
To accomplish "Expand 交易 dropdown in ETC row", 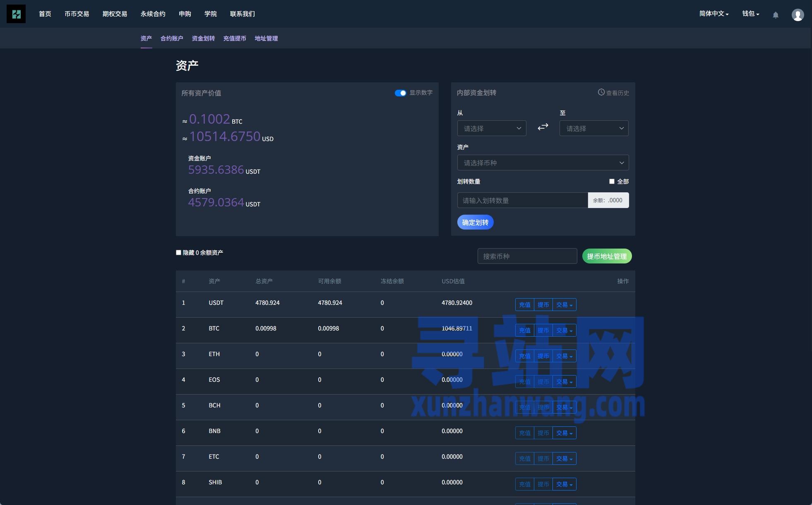I will click(564, 459).
